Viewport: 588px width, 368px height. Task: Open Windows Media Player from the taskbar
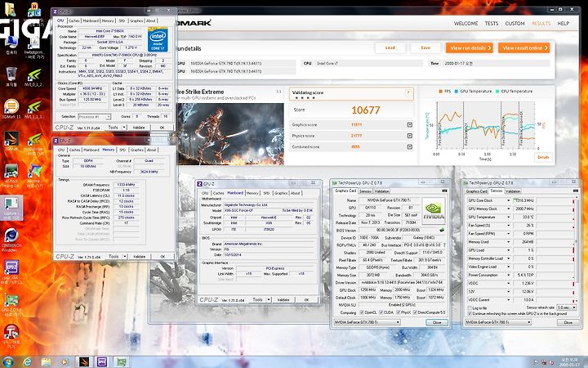click(x=65, y=362)
